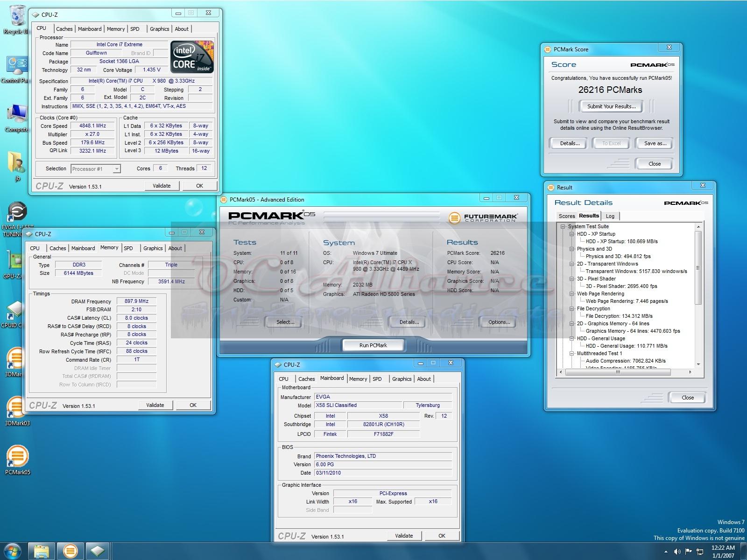Click the horizontal scrollbar in Result tree
Viewport: 747px width, 560px height.
point(618,372)
